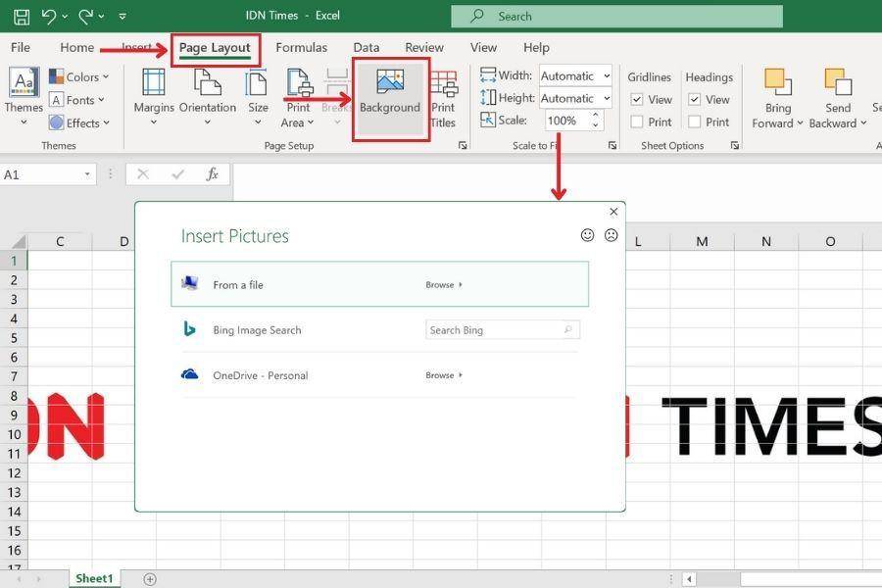The height and width of the screenshot is (588, 882).
Task: Open the Themes gallery
Action: [24, 96]
